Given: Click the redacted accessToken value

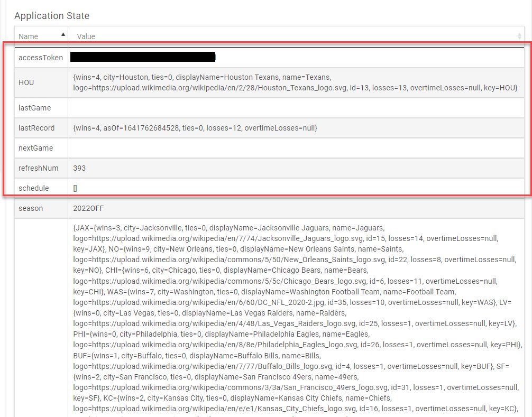Looking at the screenshot, I should point(143,57).
